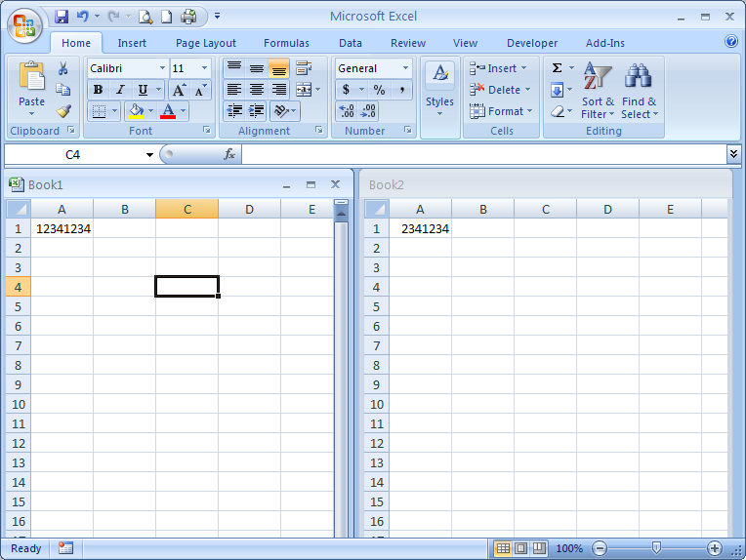This screenshot has height=560, width=746.
Task: Decrease decimal places
Action: [369, 111]
